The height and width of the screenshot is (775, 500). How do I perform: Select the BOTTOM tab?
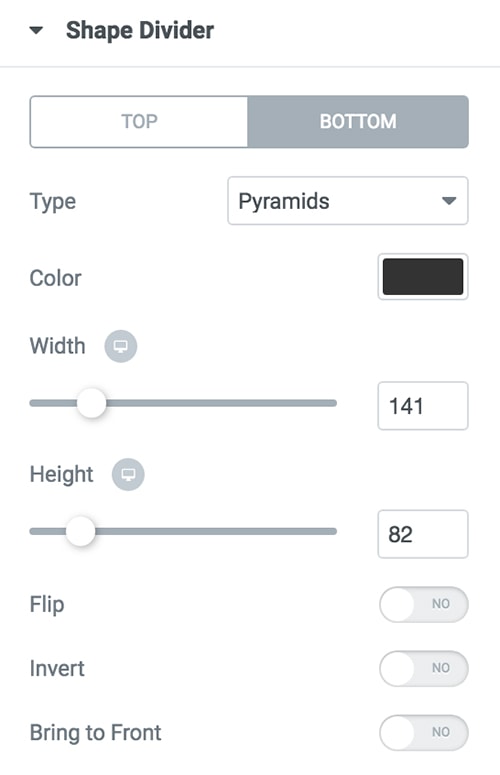pos(358,122)
